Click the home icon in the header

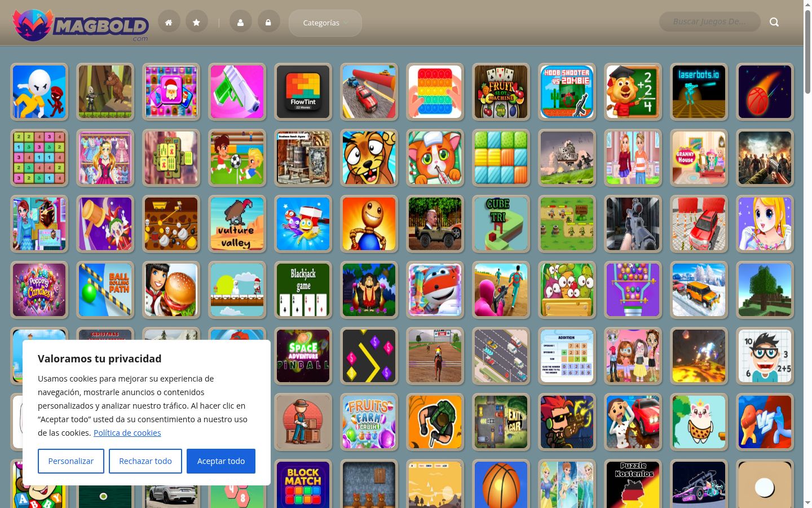point(169,22)
